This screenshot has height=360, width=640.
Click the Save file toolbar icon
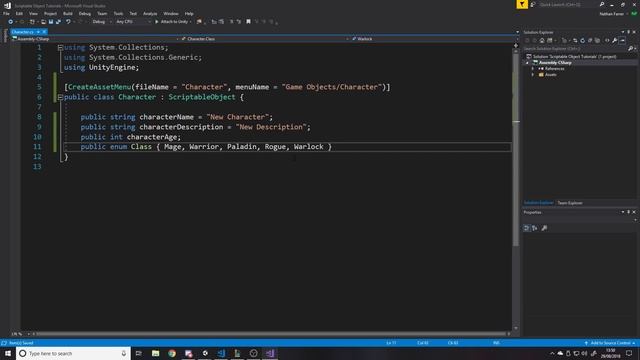click(51, 22)
